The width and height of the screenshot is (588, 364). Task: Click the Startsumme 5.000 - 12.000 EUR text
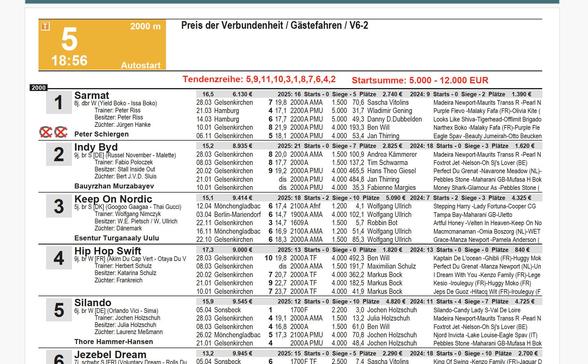tap(420, 80)
